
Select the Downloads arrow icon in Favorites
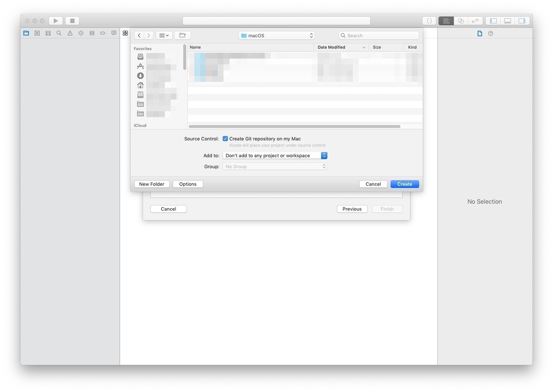[x=140, y=76]
